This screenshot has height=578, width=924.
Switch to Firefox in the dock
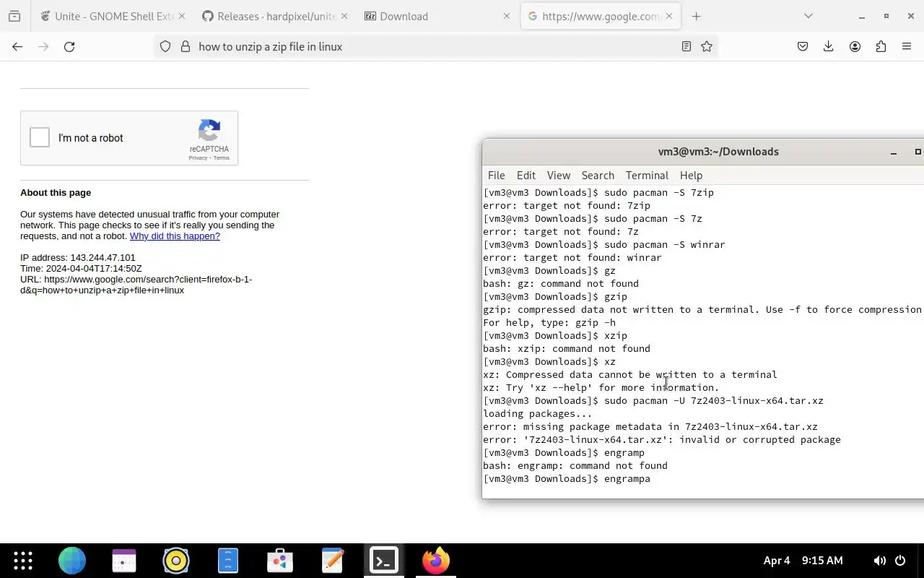click(436, 561)
